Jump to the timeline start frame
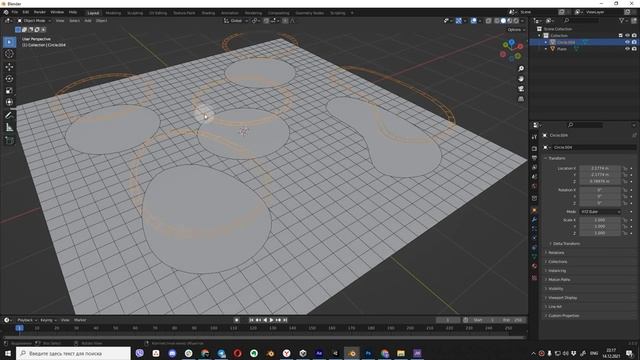 251,320
